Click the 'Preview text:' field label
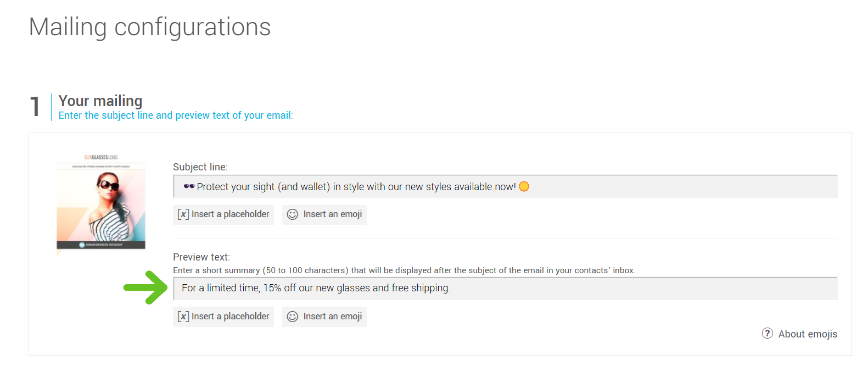The width and height of the screenshot is (868, 371). pyautogui.click(x=201, y=257)
